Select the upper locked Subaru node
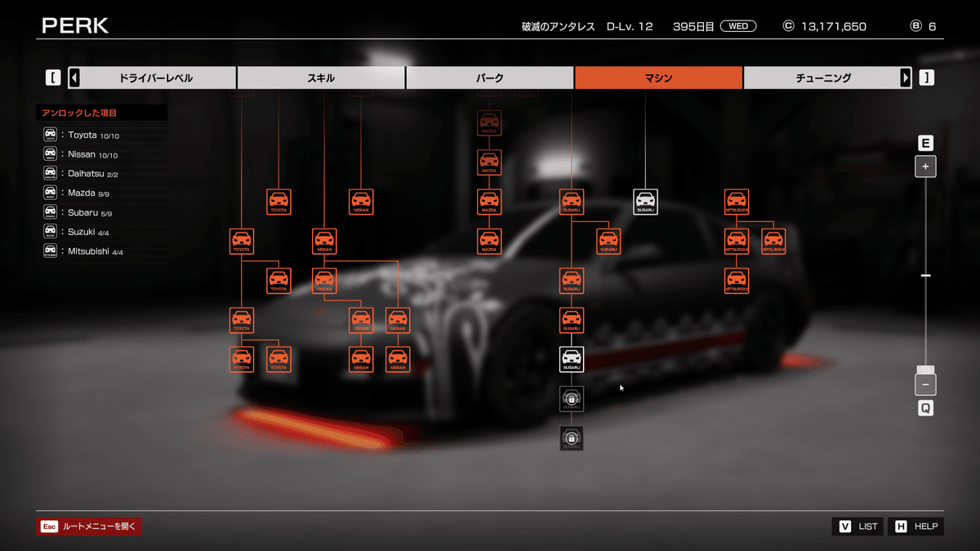 coord(572,398)
